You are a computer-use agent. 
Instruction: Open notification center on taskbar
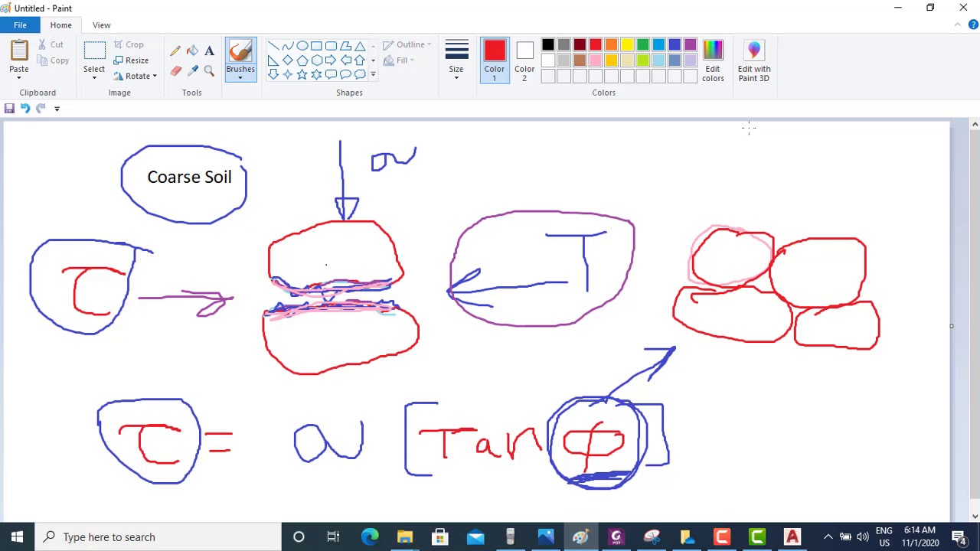click(x=959, y=537)
